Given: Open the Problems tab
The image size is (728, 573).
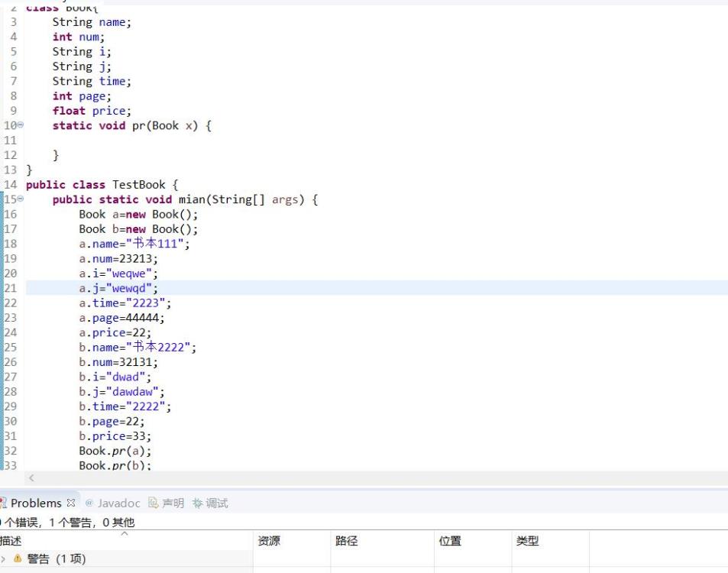Looking at the screenshot, I should point(36,503).
